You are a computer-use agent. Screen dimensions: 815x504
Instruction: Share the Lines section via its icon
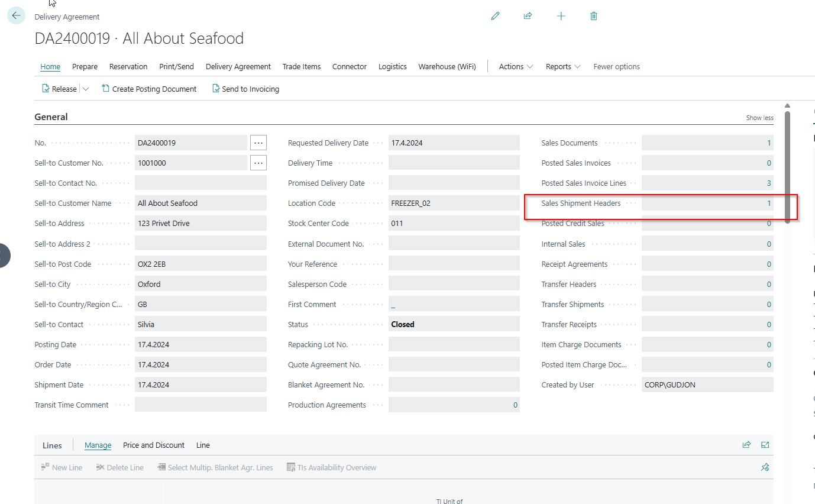(x=746, y=445)
